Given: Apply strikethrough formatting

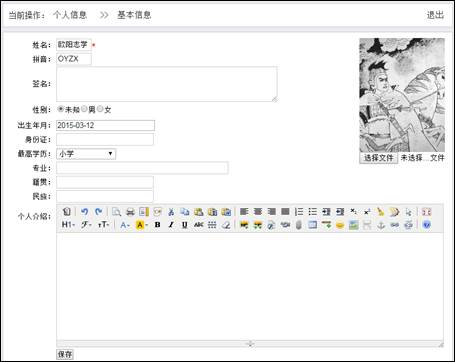Looking at the screenshot, I should click(x=199, y=225).
